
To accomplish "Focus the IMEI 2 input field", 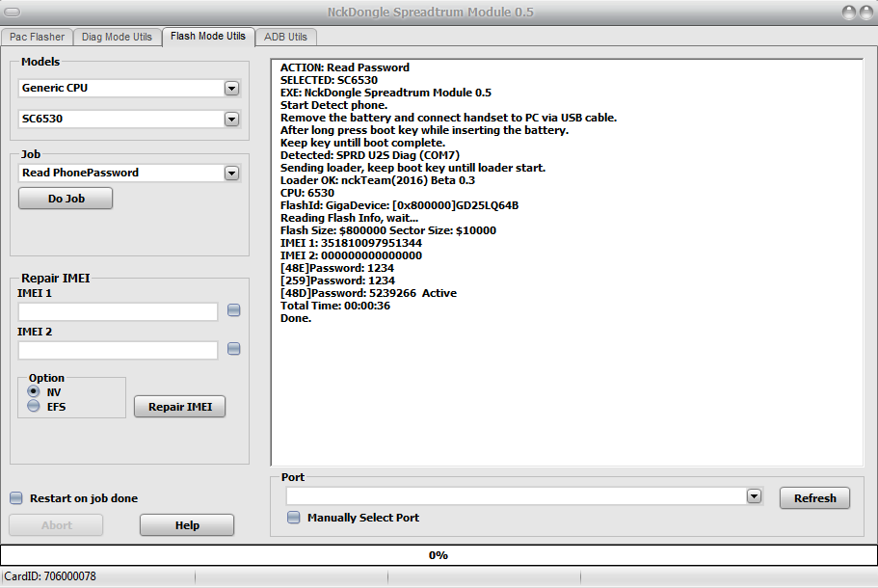I will pyautogui.click(x=118, y=351).
